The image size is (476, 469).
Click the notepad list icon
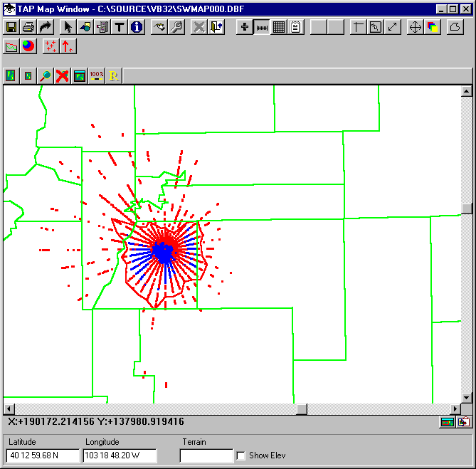(x=296, y=27)
